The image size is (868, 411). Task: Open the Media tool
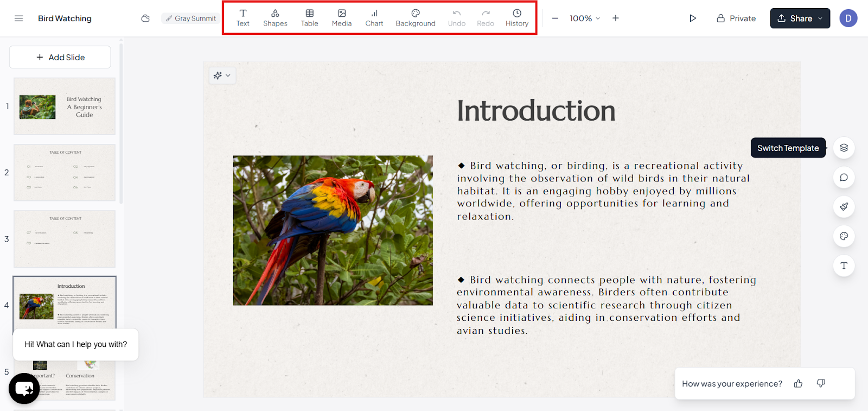click(342, 18)
